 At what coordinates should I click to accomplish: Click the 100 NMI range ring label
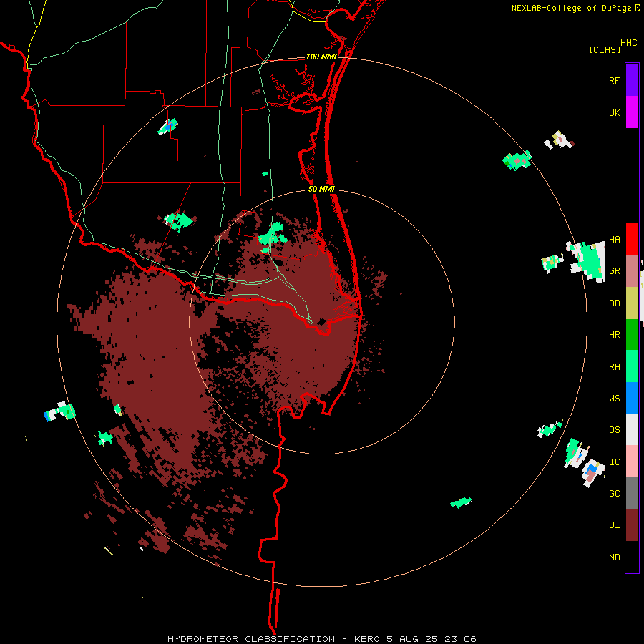(x=321, y=57)
